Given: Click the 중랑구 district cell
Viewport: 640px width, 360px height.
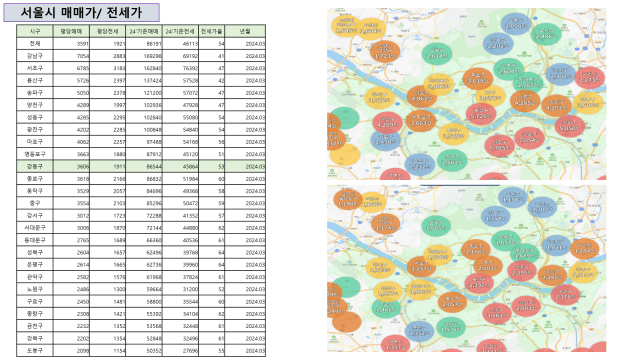Looking at the screenshot, I should coord(35,313).
